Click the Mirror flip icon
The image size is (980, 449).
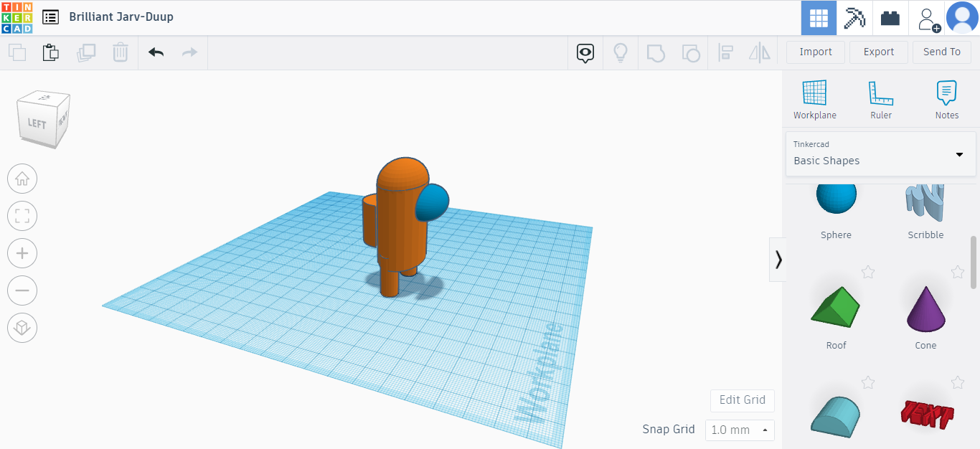(x=760, y=52)
